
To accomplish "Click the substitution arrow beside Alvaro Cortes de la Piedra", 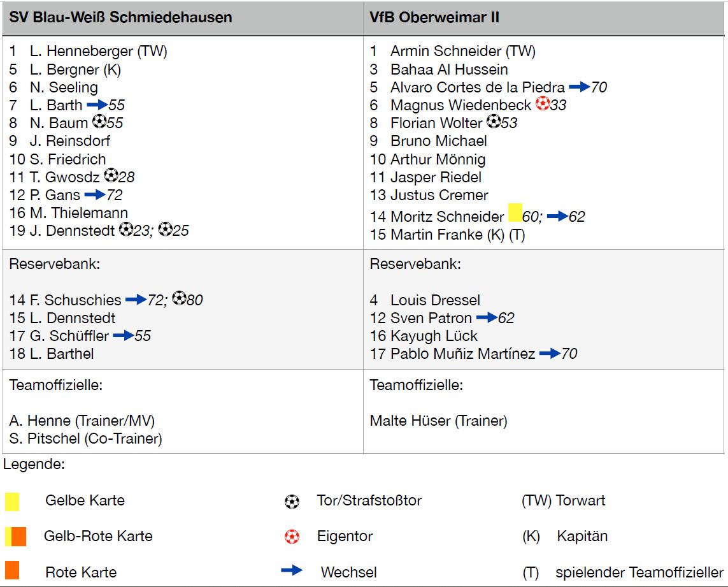I will (579, 87).
